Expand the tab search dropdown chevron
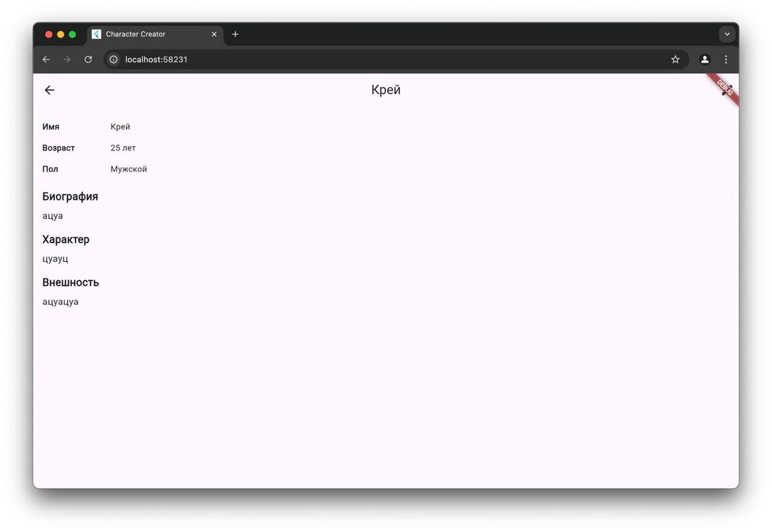Viewport: 772px width, 532px height. click(x=727, y=34)
